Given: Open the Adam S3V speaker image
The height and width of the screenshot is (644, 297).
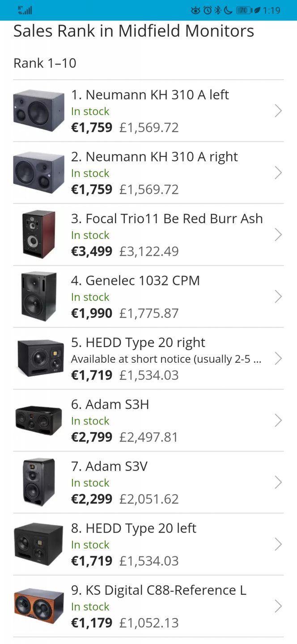Looking at the screenshot, I should click(x=39, y=482).
